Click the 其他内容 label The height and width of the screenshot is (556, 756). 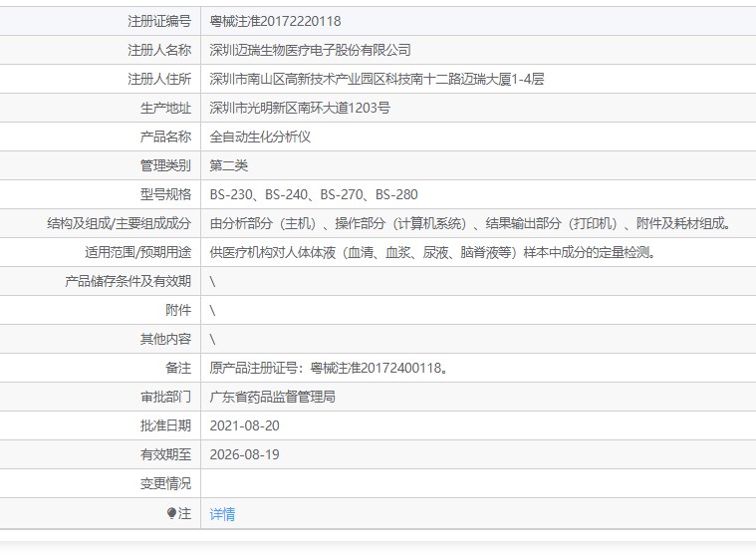coord(166,340)
